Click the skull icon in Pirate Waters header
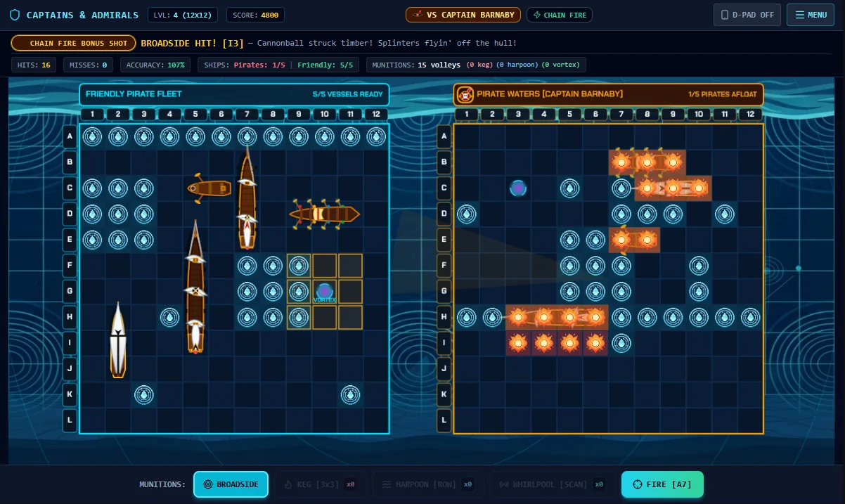Viewport: 845px width, 504px height. (464, 94)
